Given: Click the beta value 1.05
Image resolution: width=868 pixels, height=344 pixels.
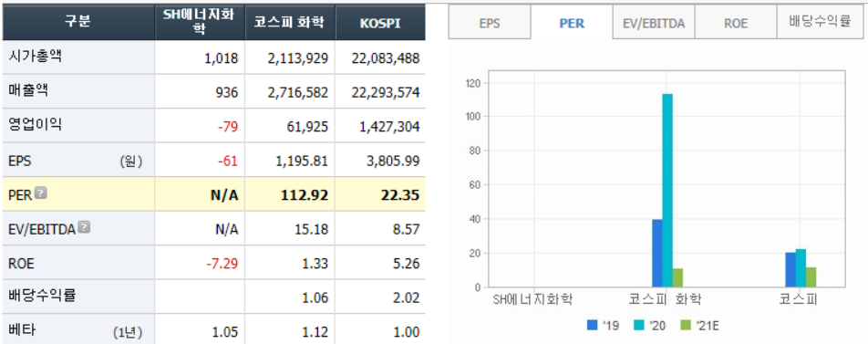Looking at the screenshot, I should coord(226,332).
